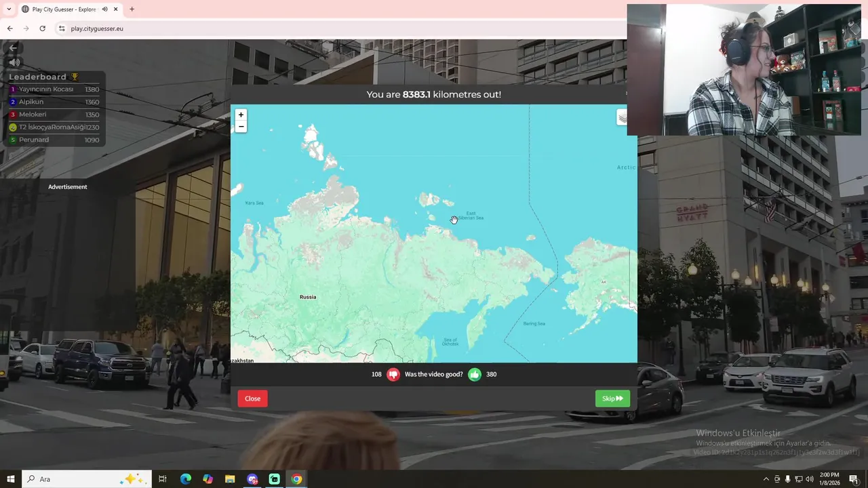The height and width of the screenshot is (488, 868).
Task: Open the map layers selector
Action: click(622, 117)
